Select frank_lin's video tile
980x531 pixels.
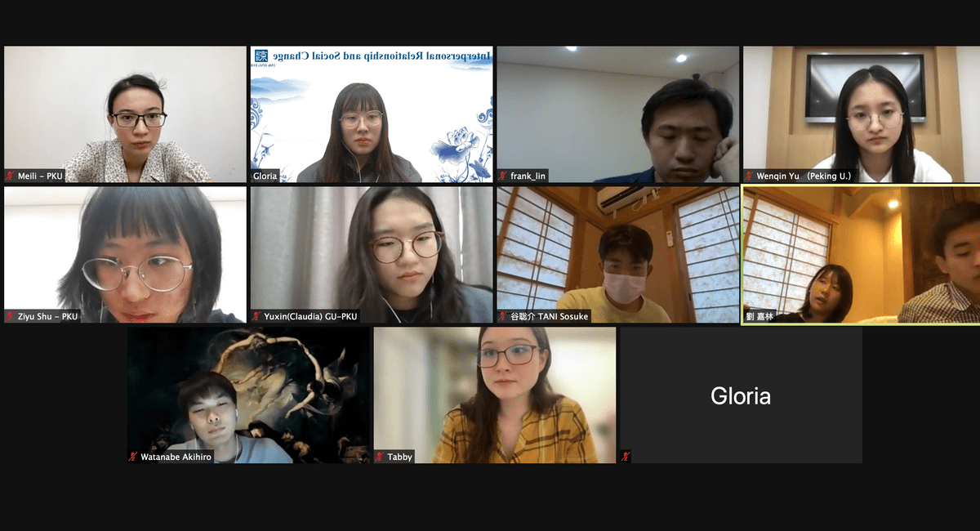[x=618, y=114]
